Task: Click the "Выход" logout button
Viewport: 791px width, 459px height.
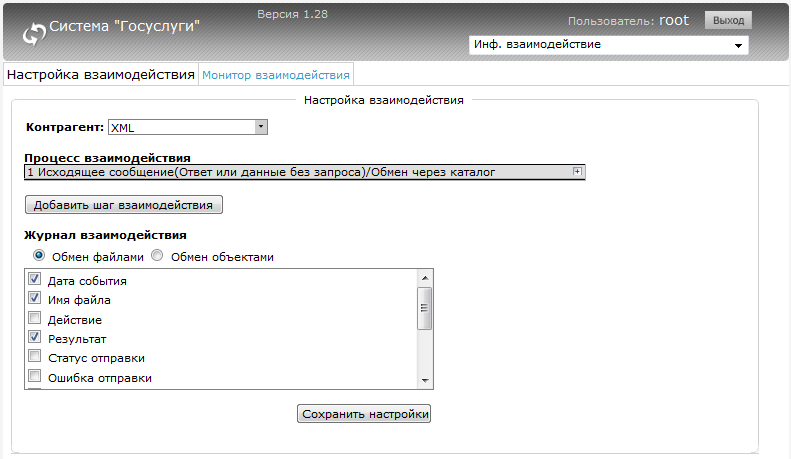Action: coord(728,20)
